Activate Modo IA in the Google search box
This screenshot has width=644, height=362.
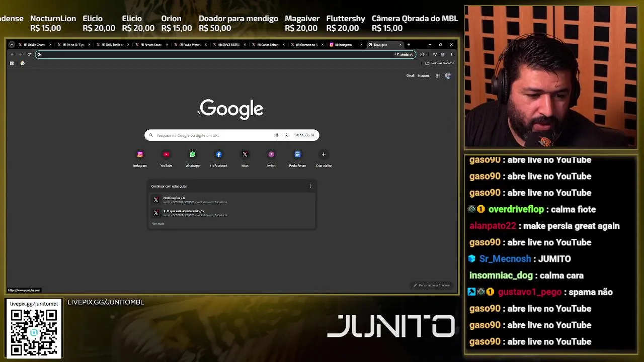[x=305, y=135]
